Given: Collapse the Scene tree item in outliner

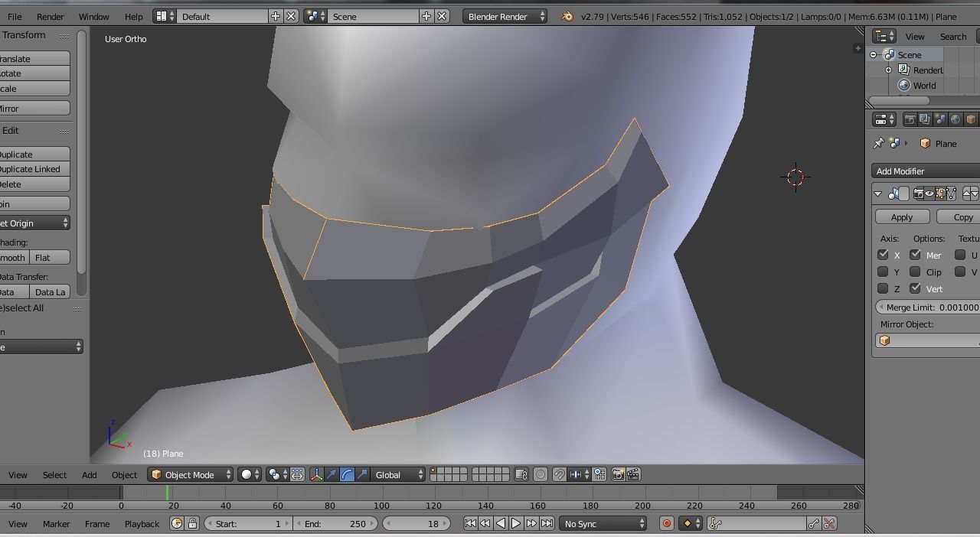Looking at the screenshot, I should (x=874, y=55).
